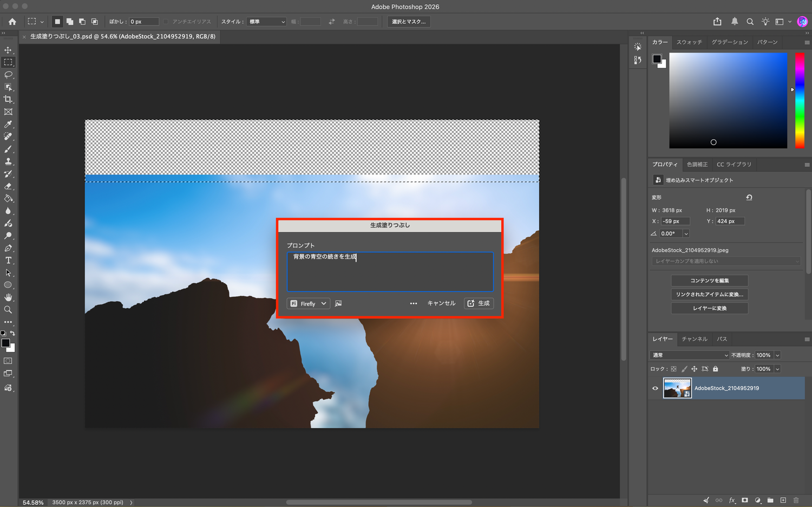Screen dimensions: 812x507
Task: Open the blend mode dropdown 通常
Action: (690, 355)
